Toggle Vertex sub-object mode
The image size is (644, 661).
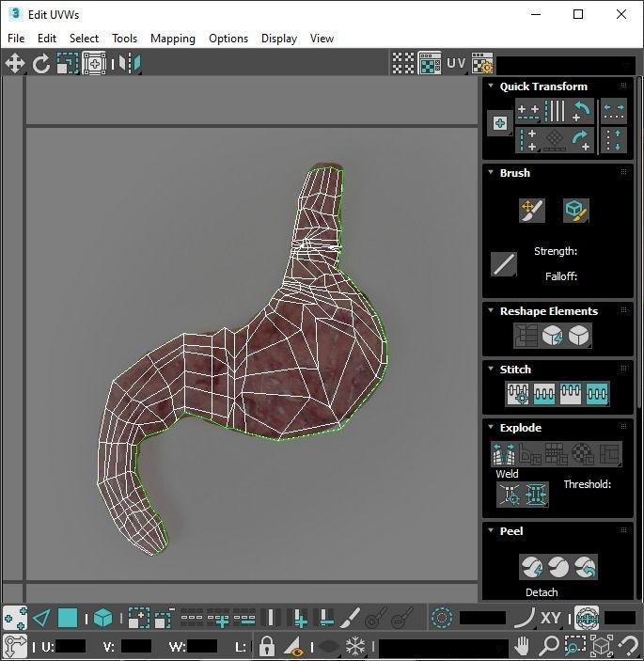click(x=15, y=619)
